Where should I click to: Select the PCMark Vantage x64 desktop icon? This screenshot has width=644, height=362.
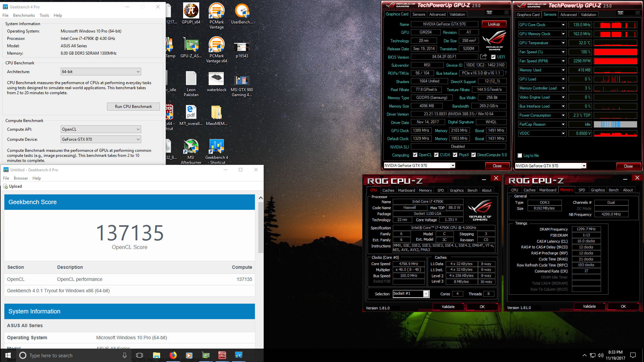(216, 49)
